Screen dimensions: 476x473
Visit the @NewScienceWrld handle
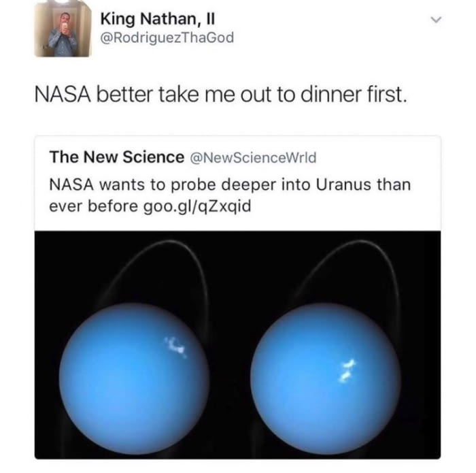click(253, 158)
